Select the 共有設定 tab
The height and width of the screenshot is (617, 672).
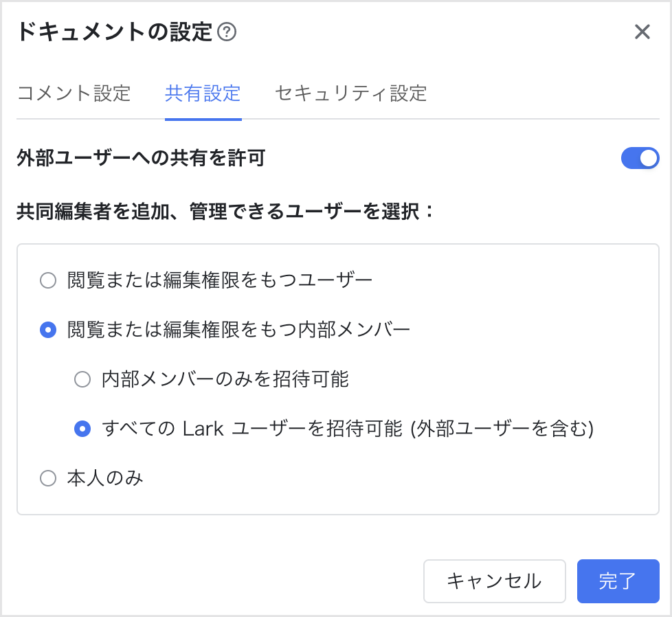(x=203, y=93)
